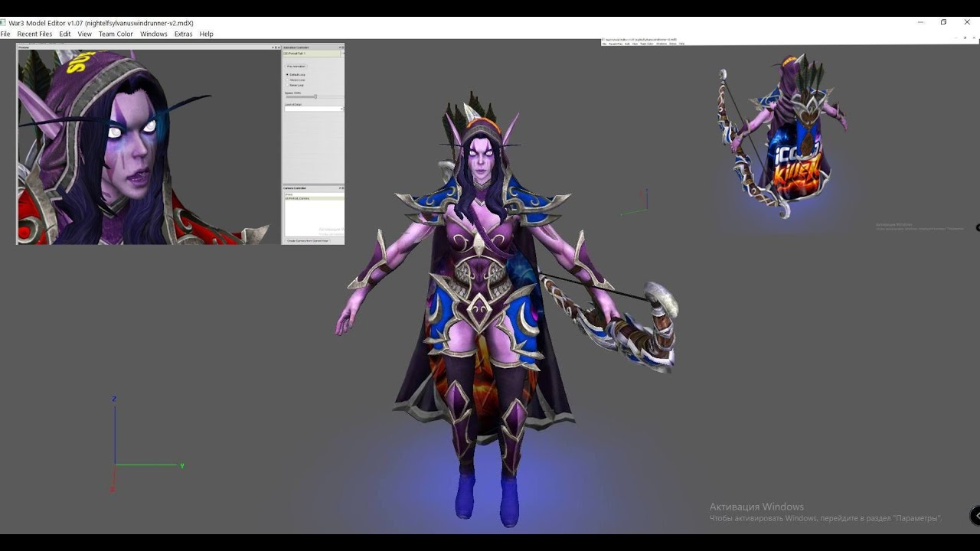Select the Portrait_Camera list entry
The image size is (980, 551).
[315, 198]
